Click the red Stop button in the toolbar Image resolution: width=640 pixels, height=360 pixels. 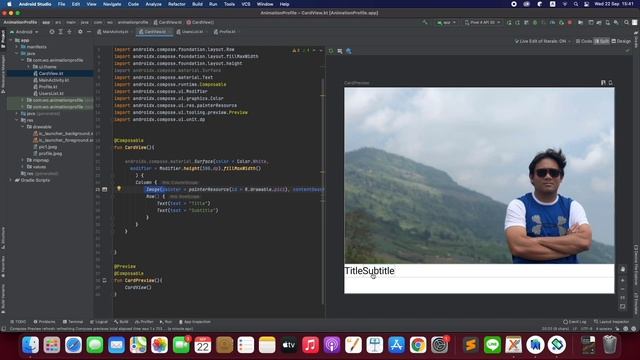pos(570,22)
